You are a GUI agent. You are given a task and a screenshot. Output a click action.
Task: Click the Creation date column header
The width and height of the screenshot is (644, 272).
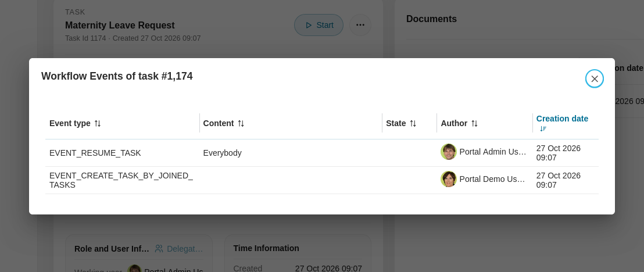tap(566, 123)
